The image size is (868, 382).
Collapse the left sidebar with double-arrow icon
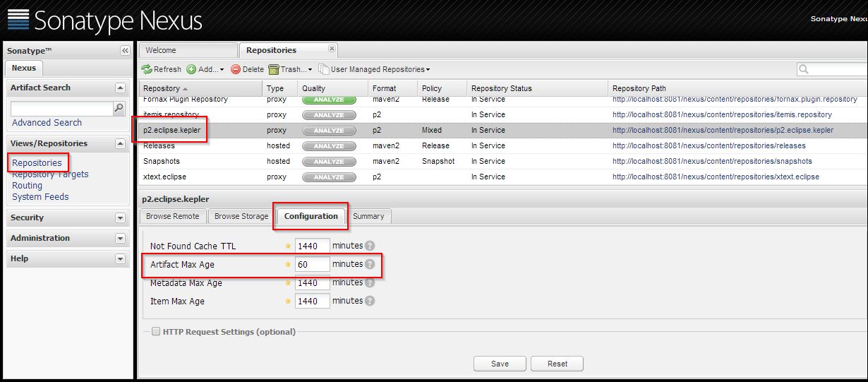pos(125,51)
